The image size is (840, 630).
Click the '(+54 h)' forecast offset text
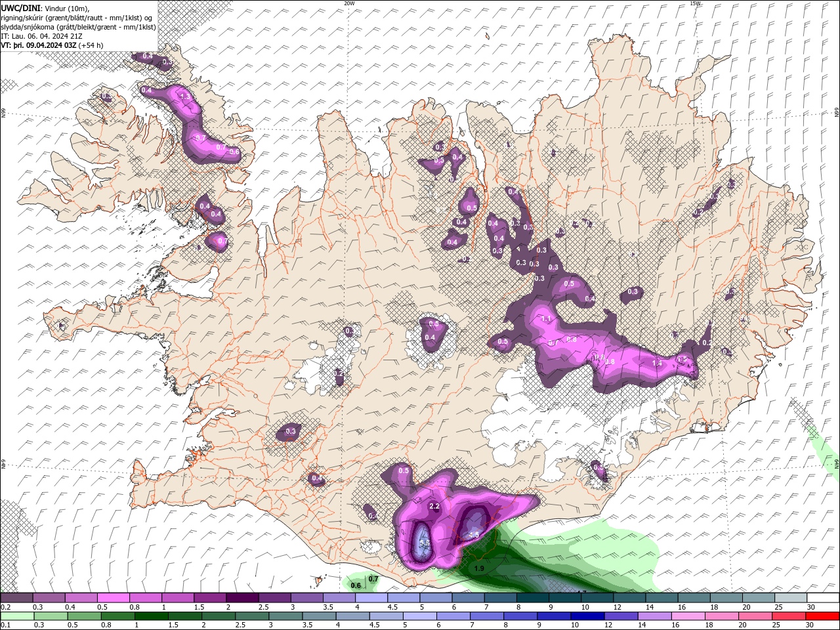point(91,45)
